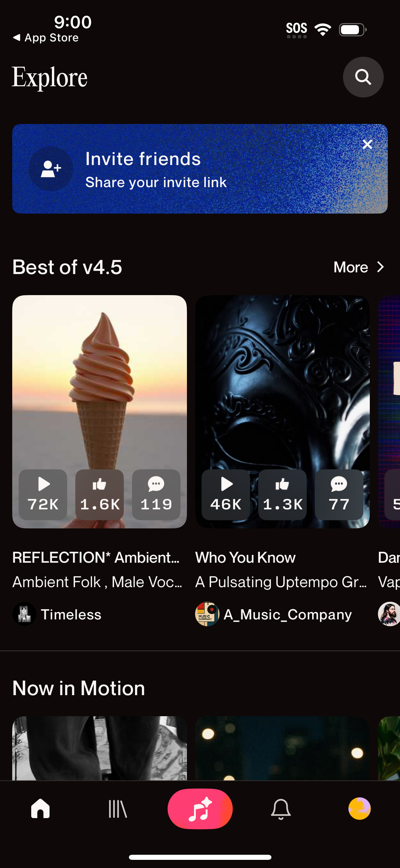This screenshot has height=868, width=400.
Task: Open the profile avatar in bottom bar
Action: click(x=360, y=809)
